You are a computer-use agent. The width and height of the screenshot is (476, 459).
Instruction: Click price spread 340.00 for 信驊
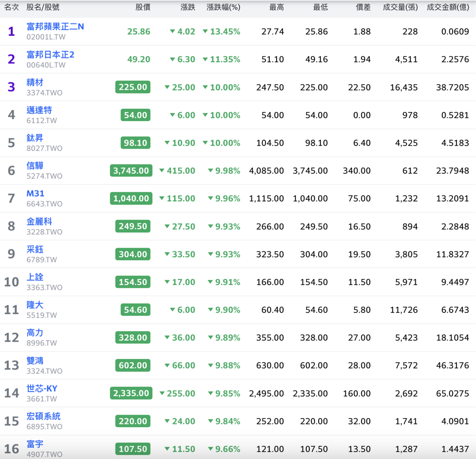pos(357,171)
